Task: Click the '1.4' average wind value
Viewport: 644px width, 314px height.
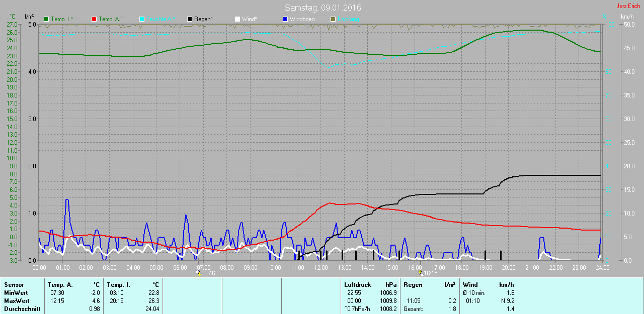Action: (510, 309)
